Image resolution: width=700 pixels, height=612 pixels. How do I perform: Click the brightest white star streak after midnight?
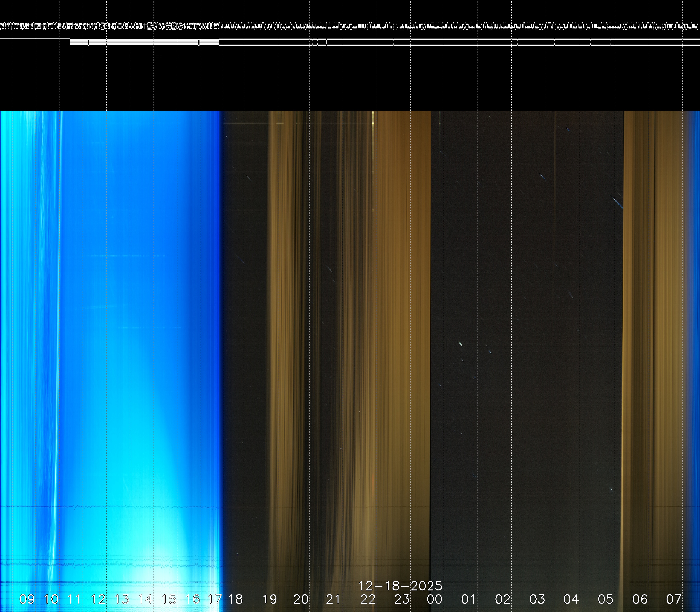460,344
